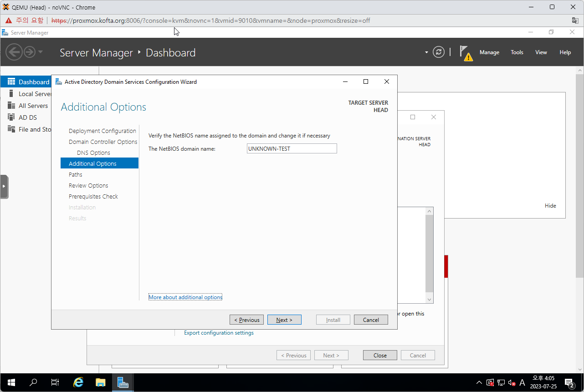584x392 pixels.
Task: Expand the noVNC side control panel
Action: (x=4, y=186)
